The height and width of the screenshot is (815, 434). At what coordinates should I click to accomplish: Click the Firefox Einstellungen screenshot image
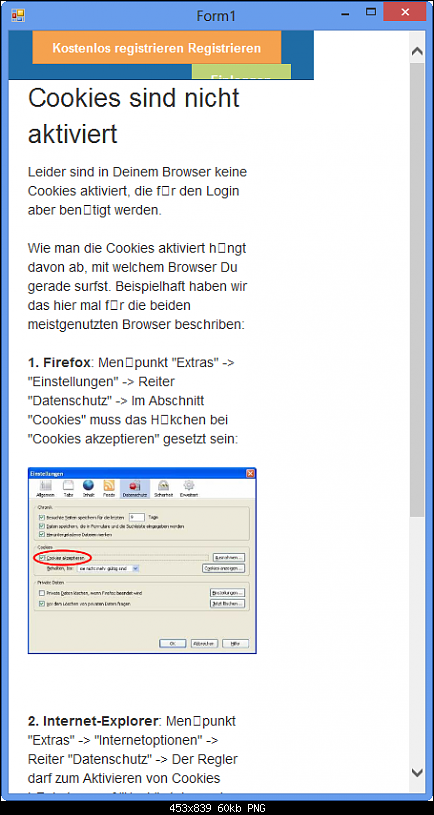[x=142, y=560]
